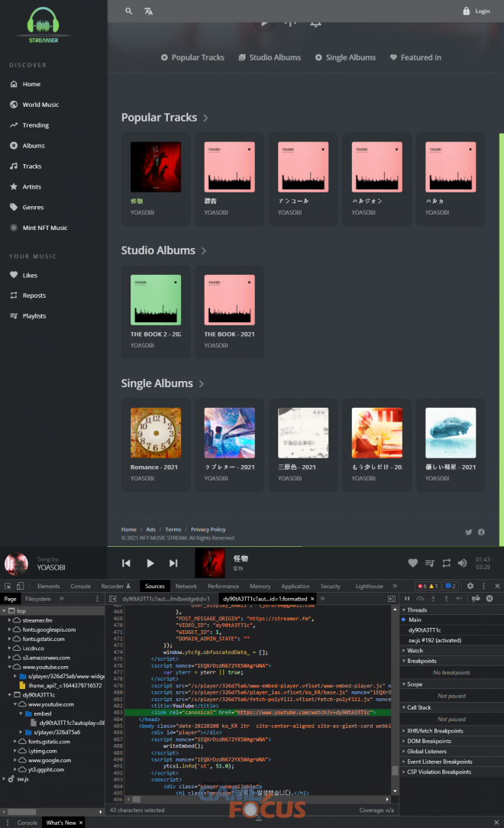
Task: Open Genres in sidebar
Action: tap(27, 208)
